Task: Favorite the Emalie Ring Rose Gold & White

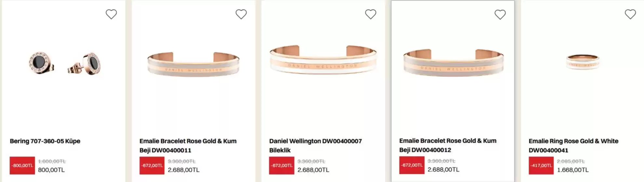Action: (630, 14)
